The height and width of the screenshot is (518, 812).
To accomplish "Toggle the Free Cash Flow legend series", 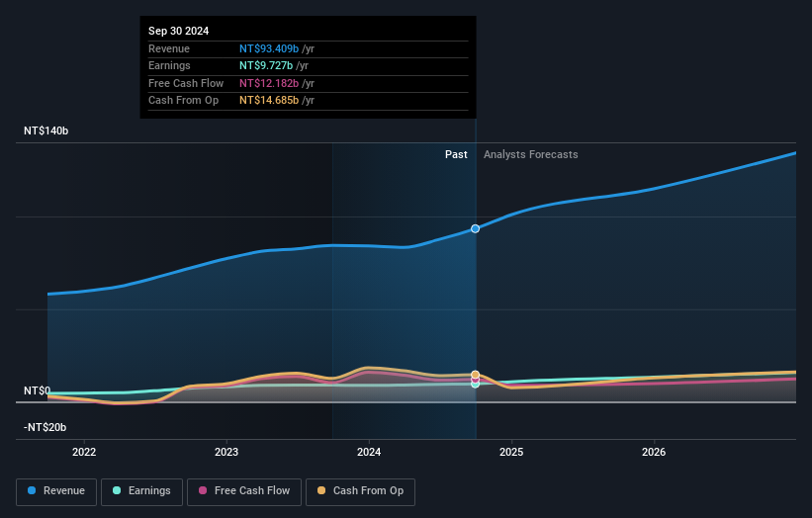I will [244, 491].
